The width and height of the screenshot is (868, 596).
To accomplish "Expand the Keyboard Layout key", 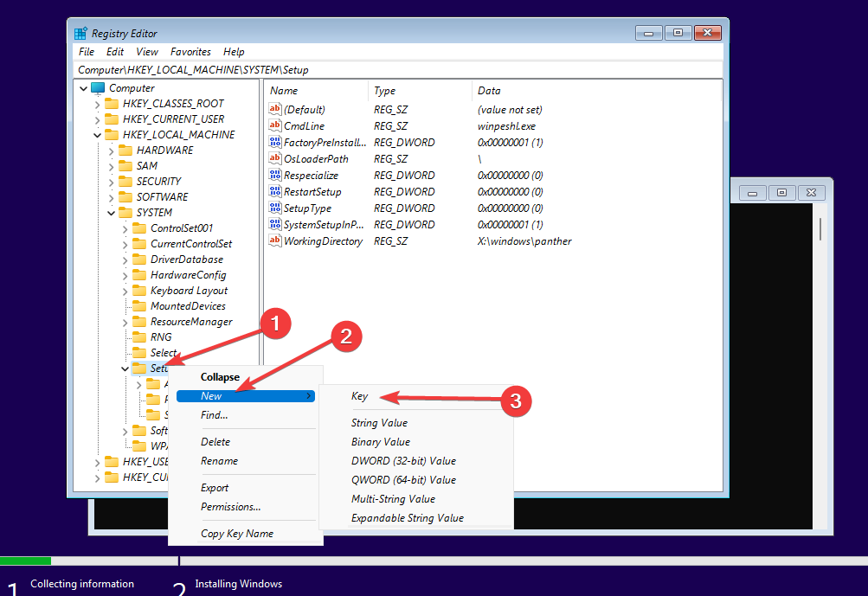I will pyautogui.click(x=125, y=292).
